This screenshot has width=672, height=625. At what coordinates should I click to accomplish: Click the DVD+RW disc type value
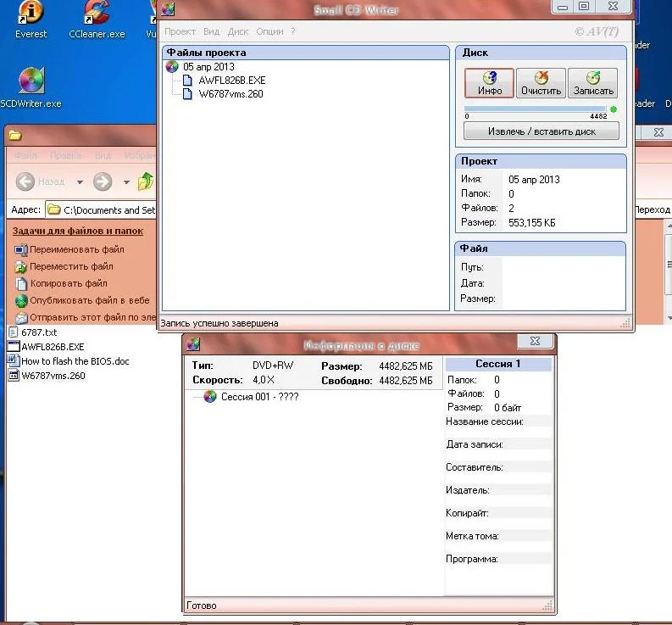tap(273, 366)
